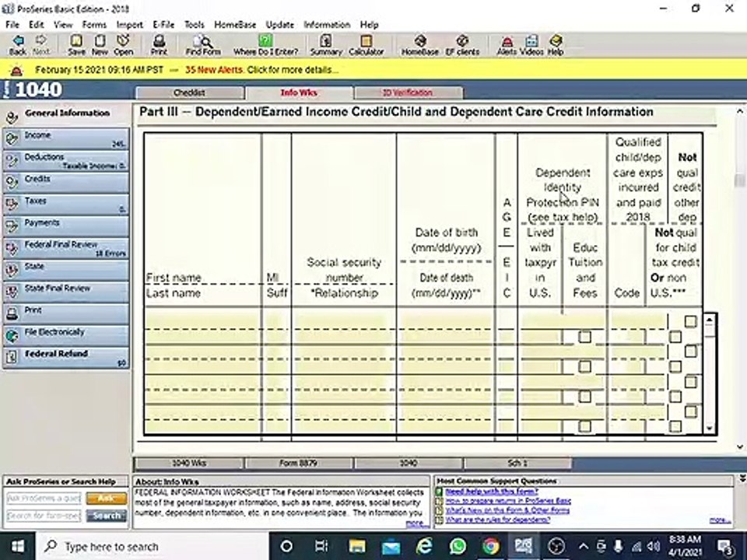The image size is (747, 560).
Task: Click the alert siren icon in yellow bar
Action: [16, 71]
